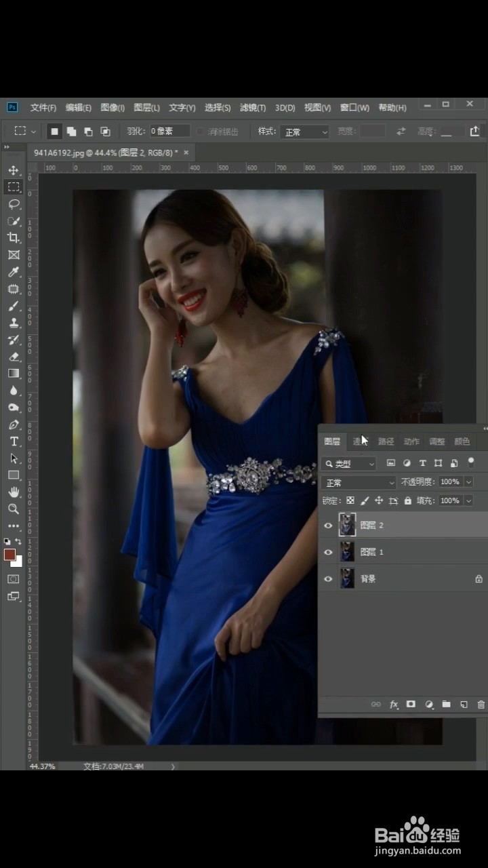This screenshot has width=488, height=868.
Task: Select the Clone Stamp tool
Action: 14,323
